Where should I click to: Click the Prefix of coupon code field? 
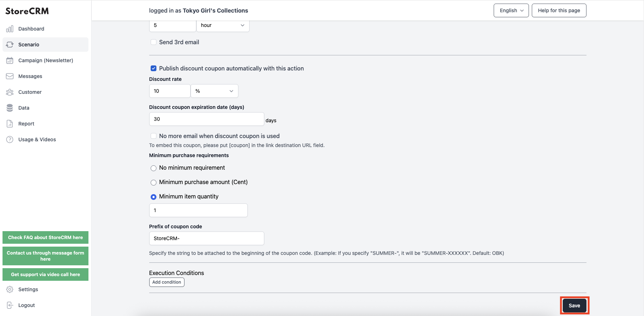(207, 238)
